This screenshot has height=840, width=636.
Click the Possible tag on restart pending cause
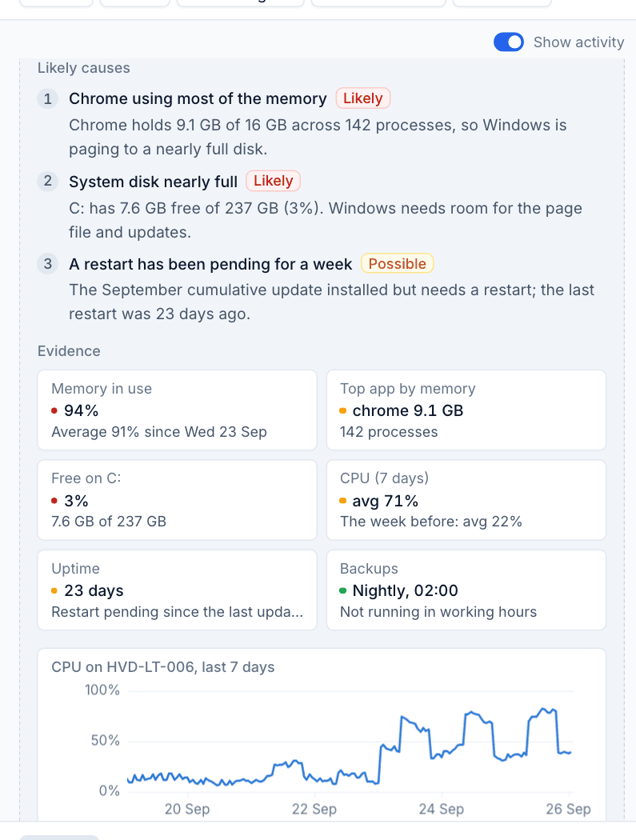coord(397,263)
